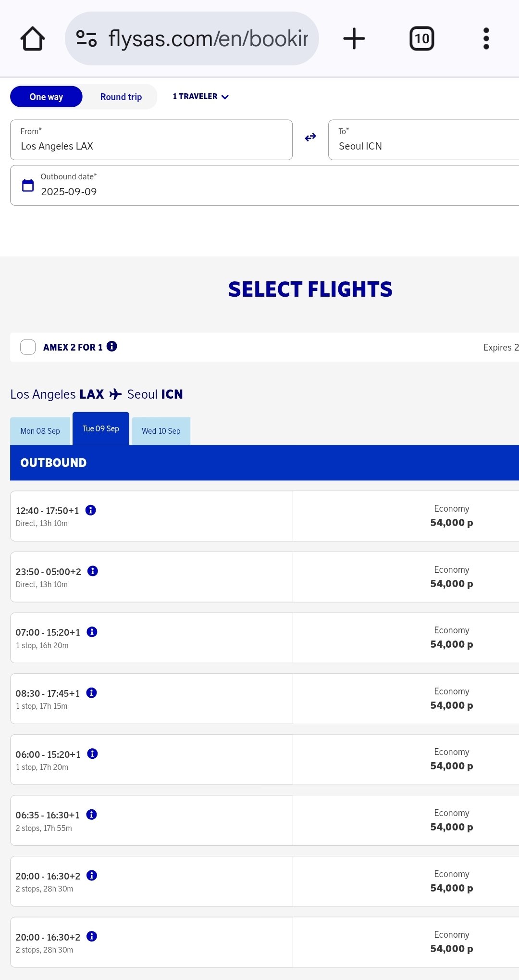View details of 12:40 direct flight
The image size is (519, 980).
(x=90, y=510)
